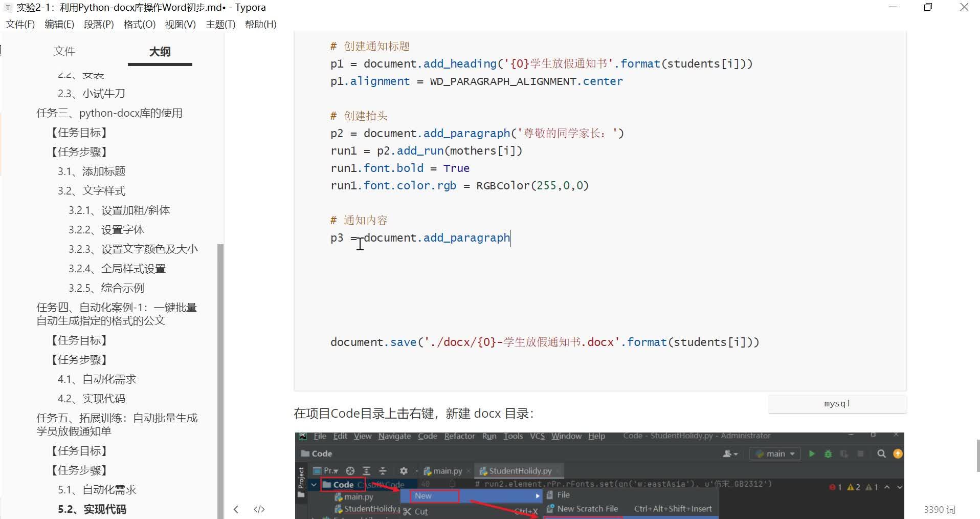This screenshot has width=980, height=519.
Task: Start debugging via the bug icon
Action: 828,455
